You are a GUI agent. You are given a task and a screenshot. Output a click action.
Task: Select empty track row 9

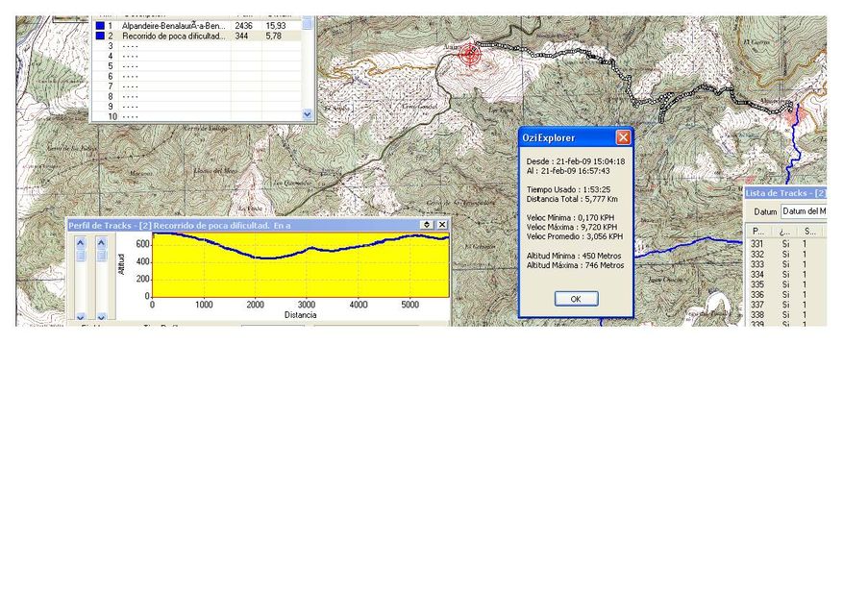click(x=196, y=107)
